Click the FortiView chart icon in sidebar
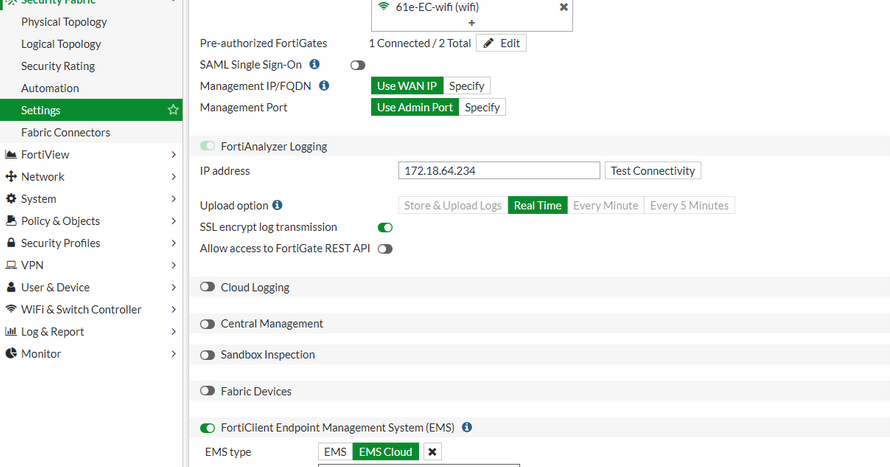The image size is (890, 467). [11, 154]
